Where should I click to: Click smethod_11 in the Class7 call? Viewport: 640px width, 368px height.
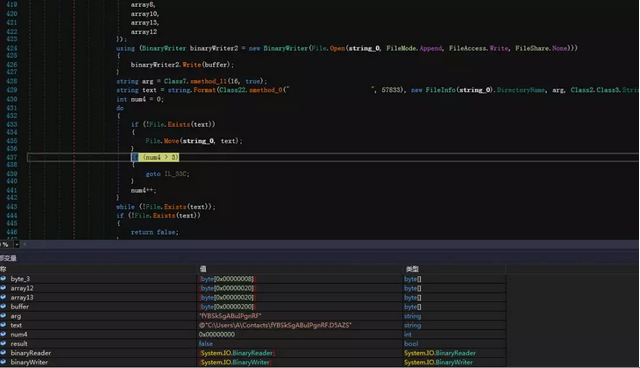coord(209,81)
